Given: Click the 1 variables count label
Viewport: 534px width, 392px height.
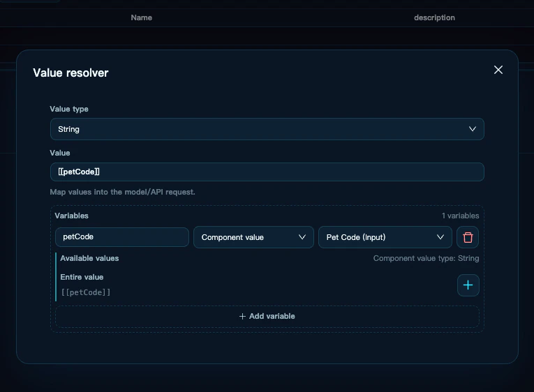Looking at the screenshot, I should tap(460, 216).
